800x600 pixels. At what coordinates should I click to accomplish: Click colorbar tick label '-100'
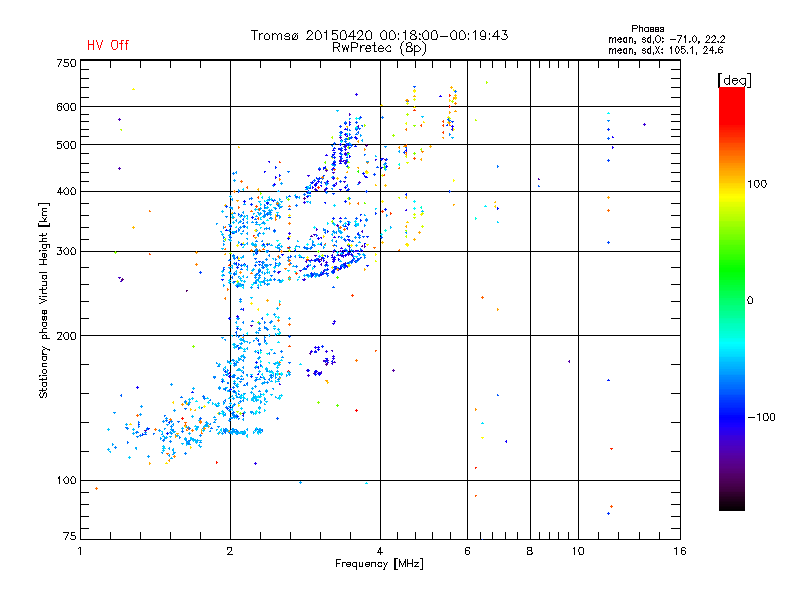(762, 417)
